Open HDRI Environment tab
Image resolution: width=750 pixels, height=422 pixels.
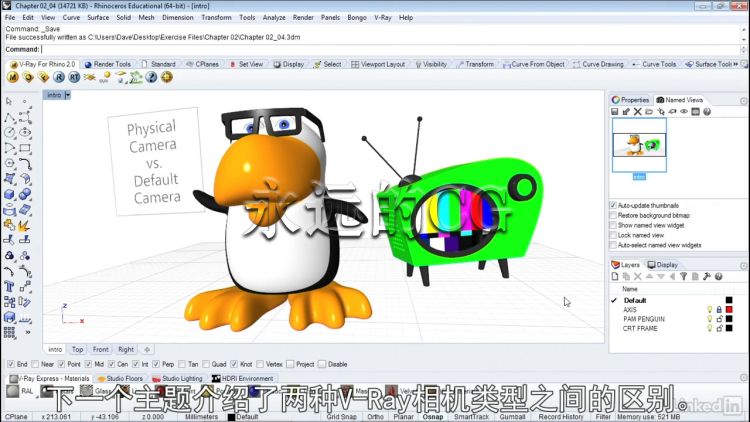(243, 378)
